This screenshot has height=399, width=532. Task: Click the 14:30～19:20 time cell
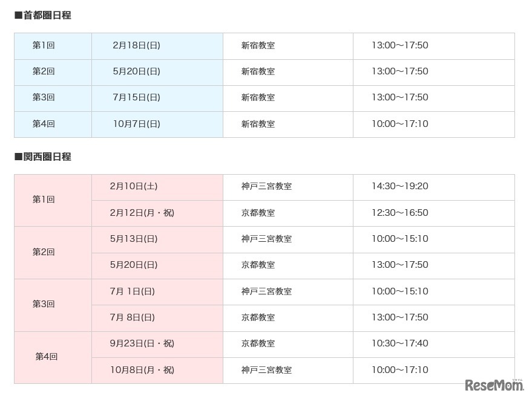(x=399, y=186)
